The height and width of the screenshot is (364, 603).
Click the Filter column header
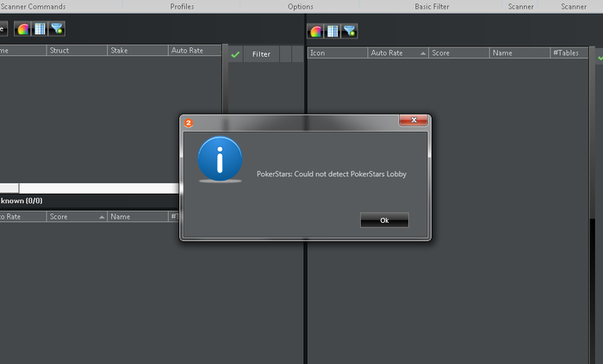point(261,54)
